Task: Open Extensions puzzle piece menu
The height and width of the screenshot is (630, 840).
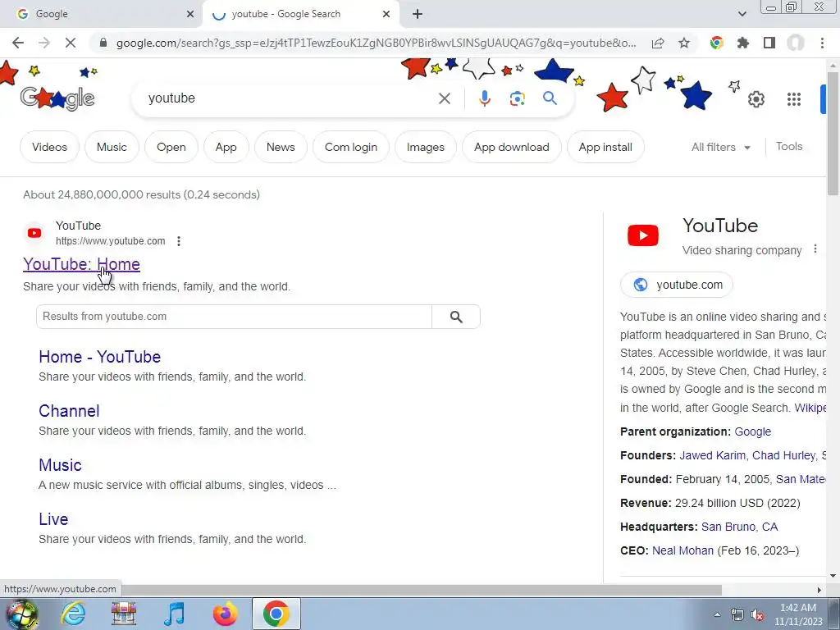Action: (x=743, y=43)
